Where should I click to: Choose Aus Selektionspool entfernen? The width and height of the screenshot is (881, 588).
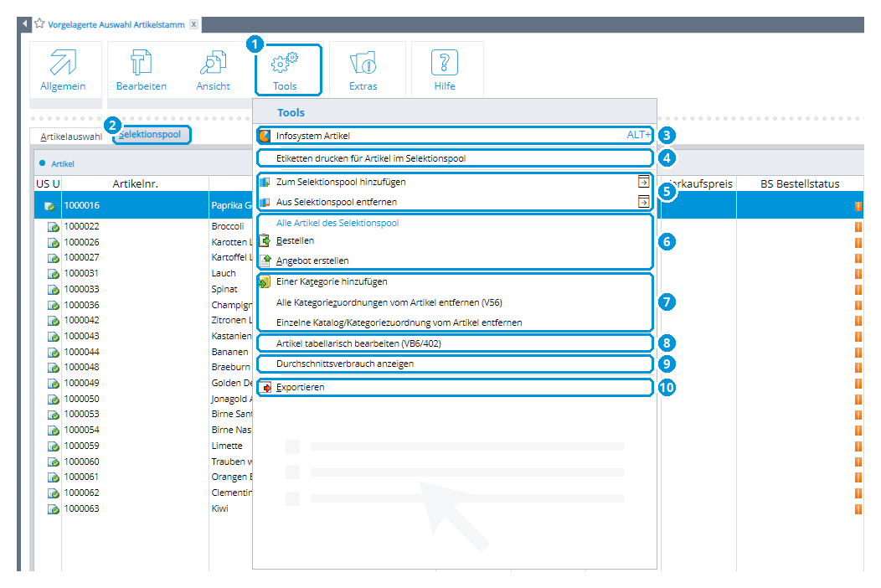(x=455, y=202)
